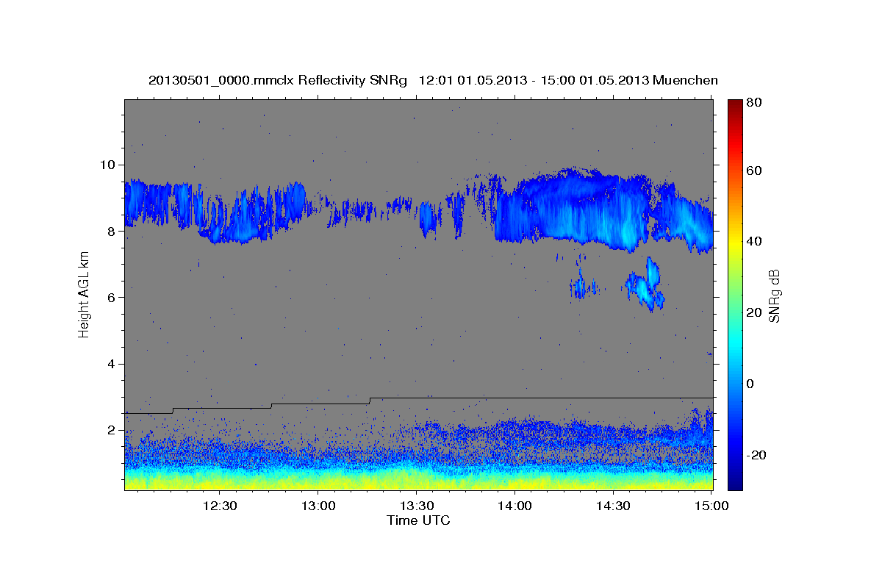Click the height tick label 8
The width and height of the screenshot is (882, 588).
[113, 231]
